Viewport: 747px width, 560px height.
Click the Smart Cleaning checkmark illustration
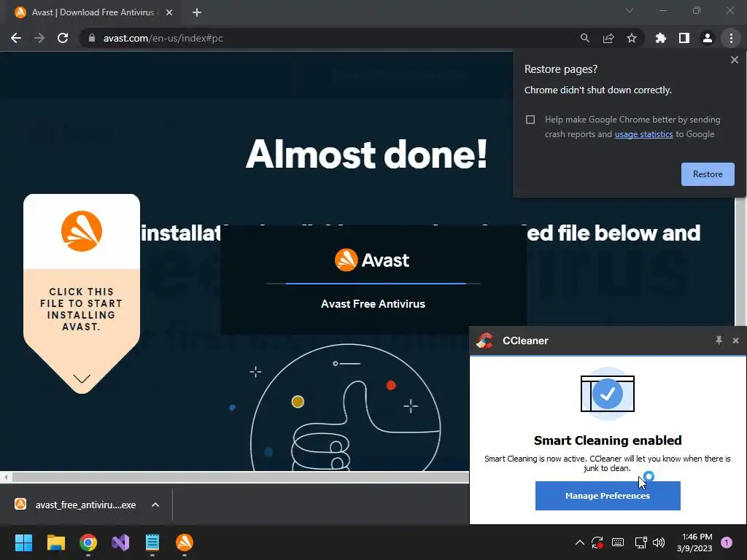(608, 394)
